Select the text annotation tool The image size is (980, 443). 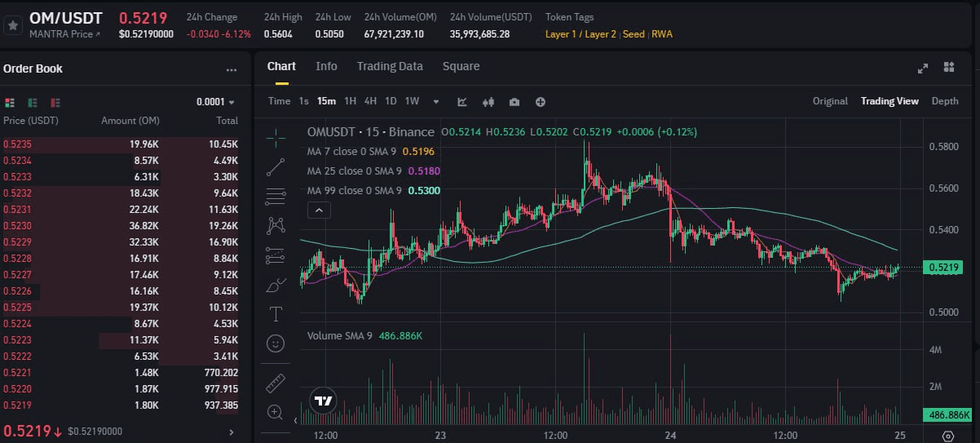tap(276, 314)
